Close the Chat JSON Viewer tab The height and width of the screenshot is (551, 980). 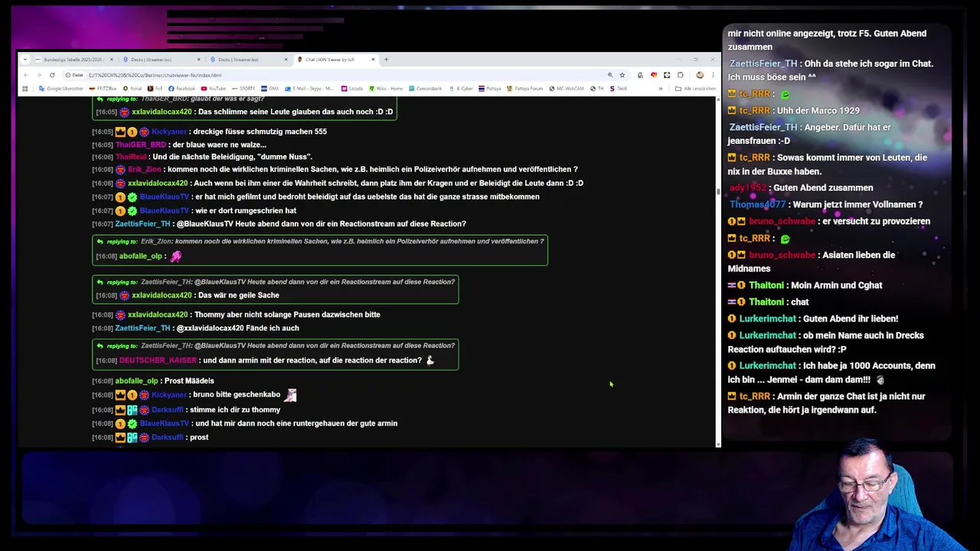[373, 60]
